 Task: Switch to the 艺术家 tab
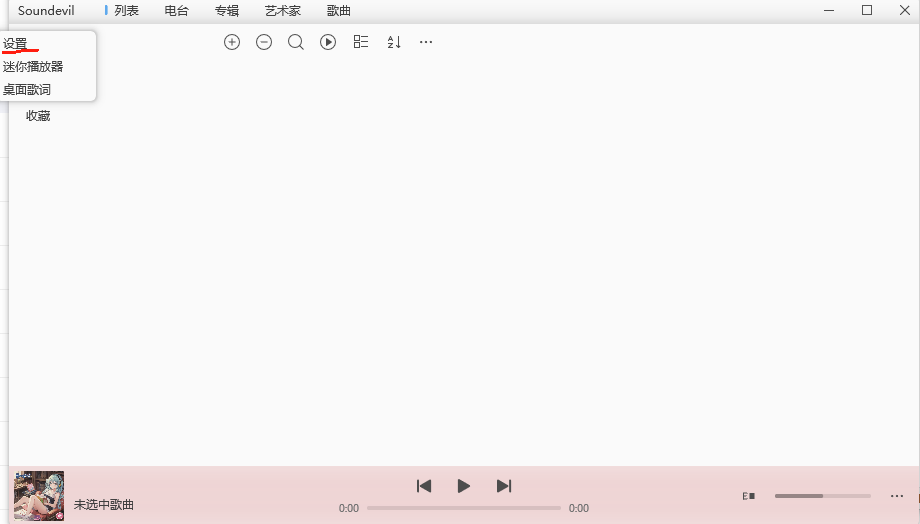[x=283, y=11]
